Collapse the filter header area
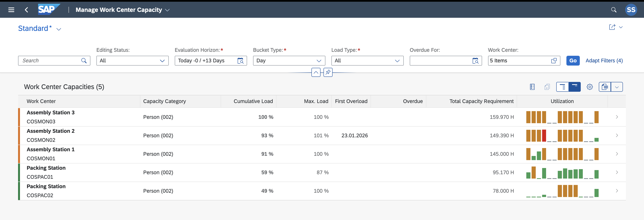644x220 pixels. (316, 73)
